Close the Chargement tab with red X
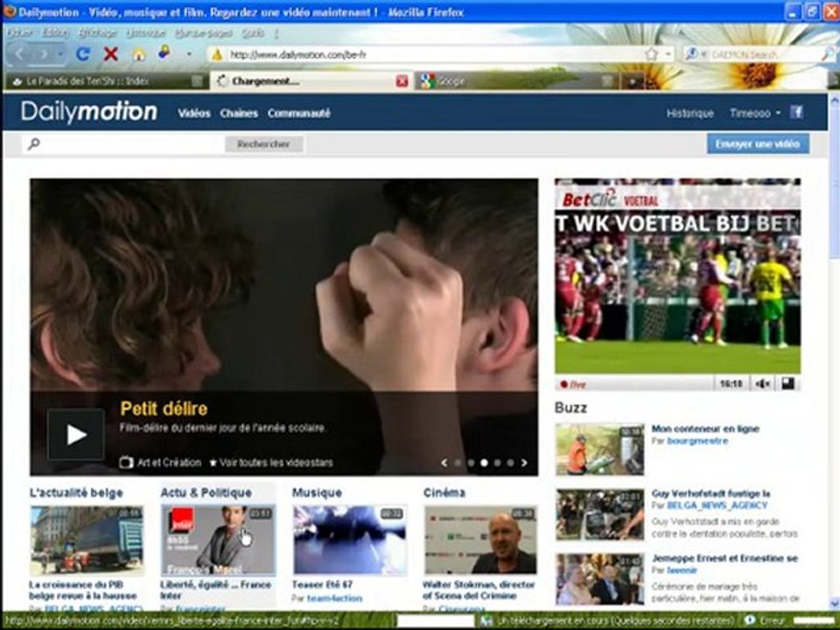 pos(402,80)
